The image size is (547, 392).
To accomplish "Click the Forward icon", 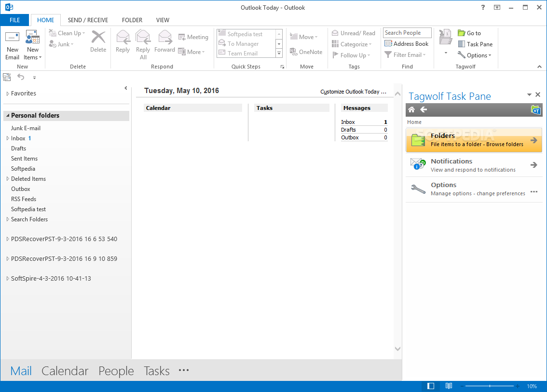I will click(164, 37).
